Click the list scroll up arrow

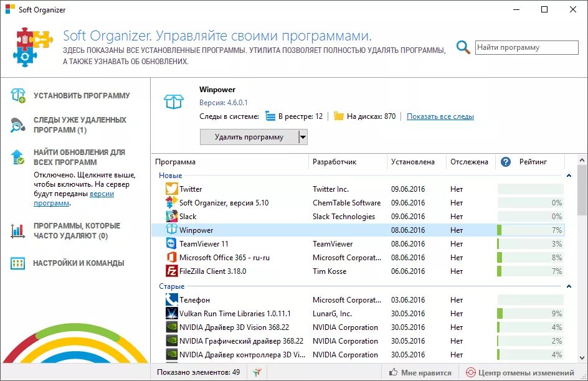coord(582,160)
